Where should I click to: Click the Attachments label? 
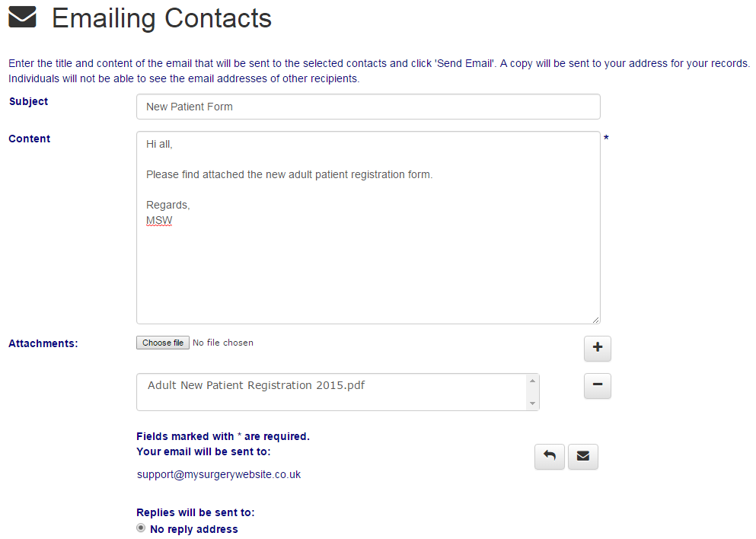(x=43, y=343)
